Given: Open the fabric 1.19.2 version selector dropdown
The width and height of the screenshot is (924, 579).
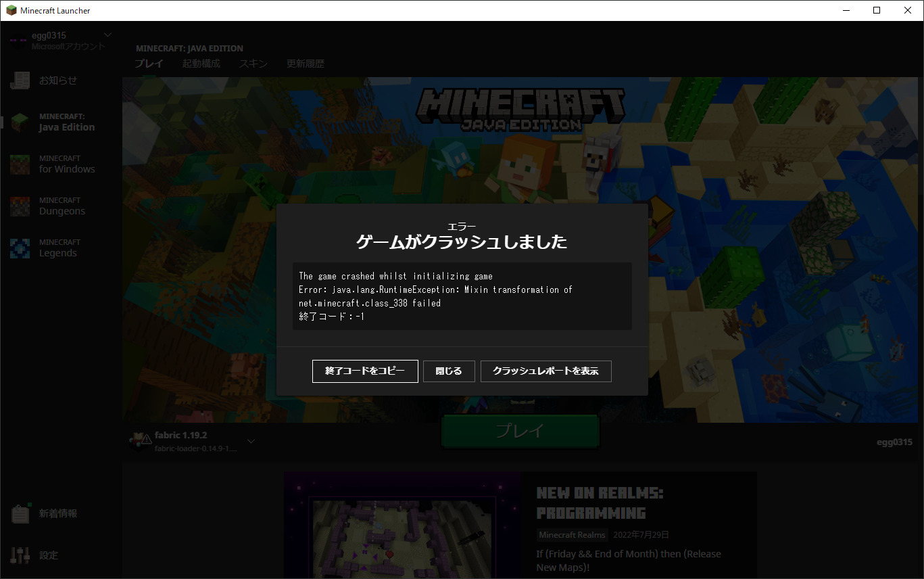Looking at the screenshot, I should coord(251,440).
